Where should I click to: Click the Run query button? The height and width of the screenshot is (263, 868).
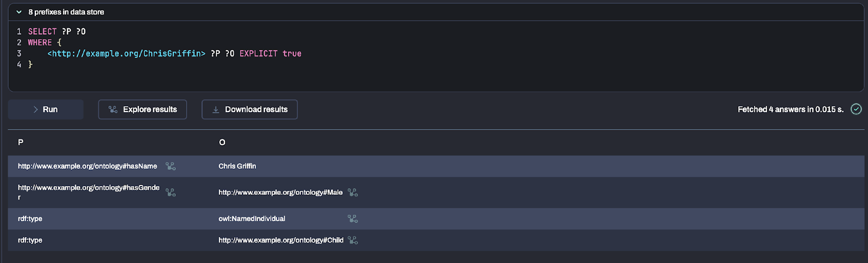(x=46, y=110)
